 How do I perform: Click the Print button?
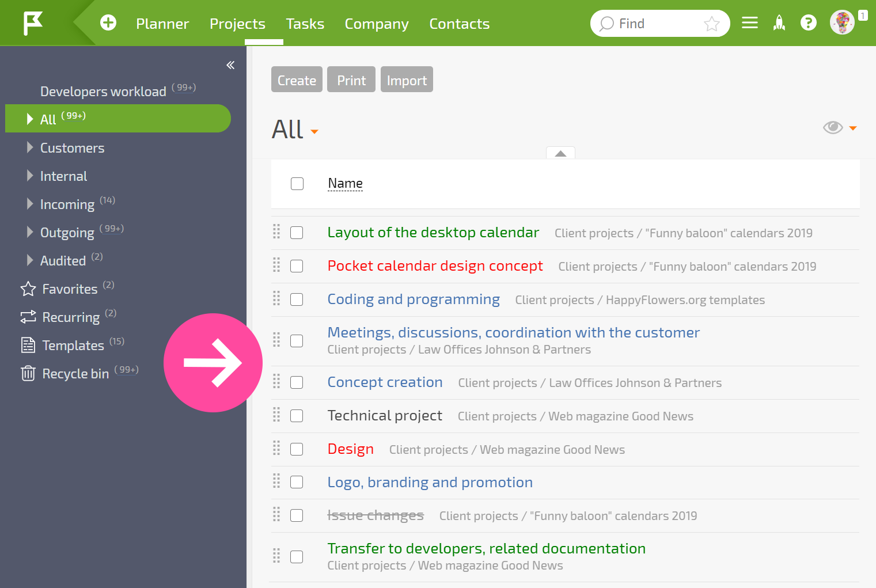[x=351, y=79]
